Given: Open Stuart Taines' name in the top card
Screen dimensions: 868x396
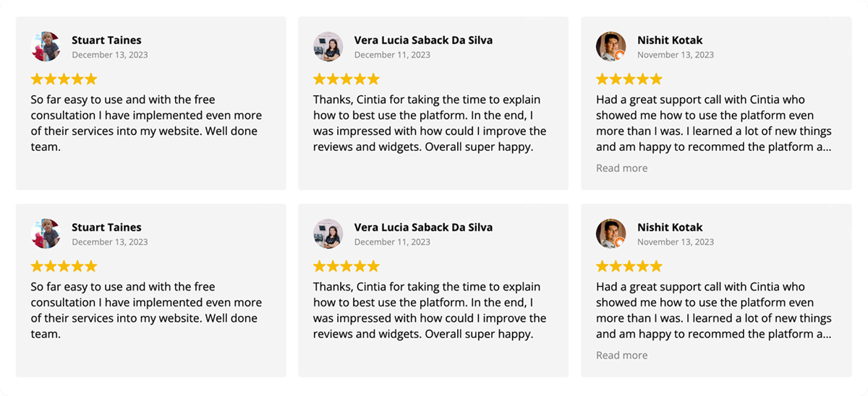Looking at the screenshot, I should 106,40.
